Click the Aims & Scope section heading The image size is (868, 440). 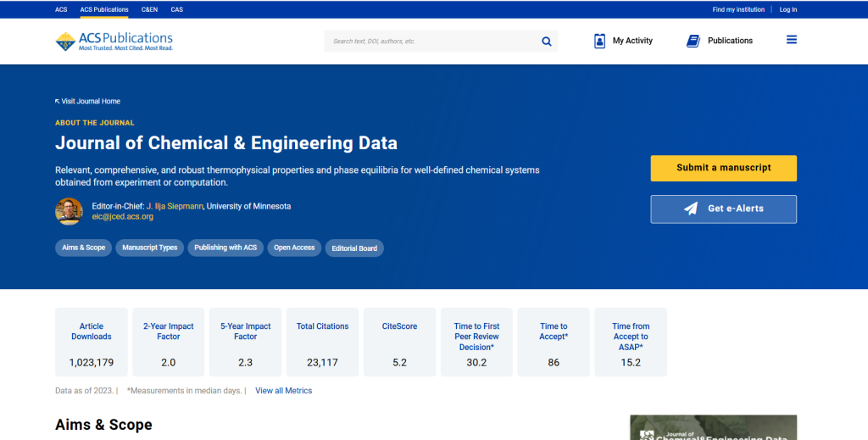tap(103, 425)
